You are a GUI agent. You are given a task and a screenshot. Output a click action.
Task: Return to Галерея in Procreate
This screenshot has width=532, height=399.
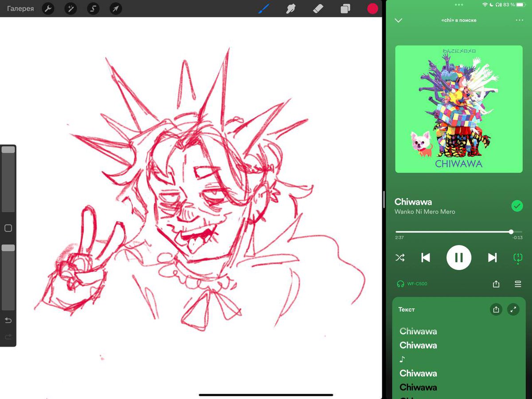point(20,8)
